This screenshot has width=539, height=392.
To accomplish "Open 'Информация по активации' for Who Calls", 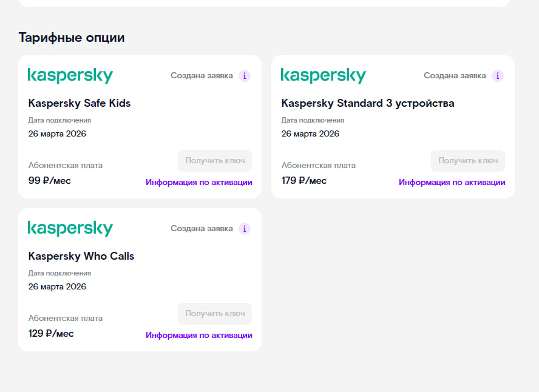I will coord(199,335).
